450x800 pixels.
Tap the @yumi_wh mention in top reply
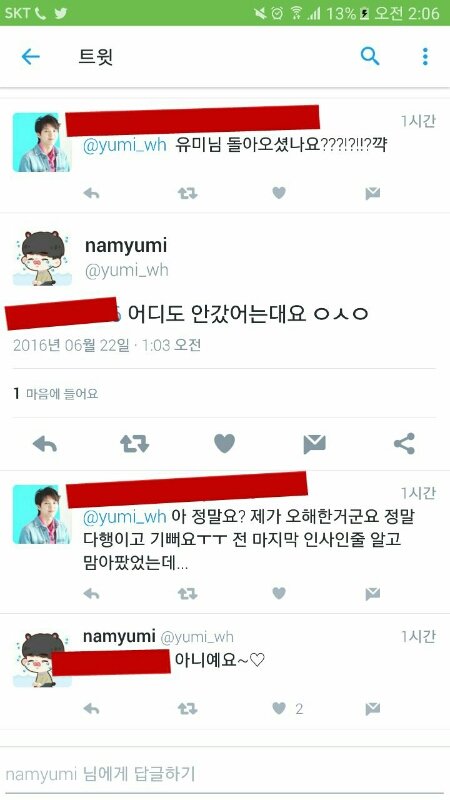[125, 145]
